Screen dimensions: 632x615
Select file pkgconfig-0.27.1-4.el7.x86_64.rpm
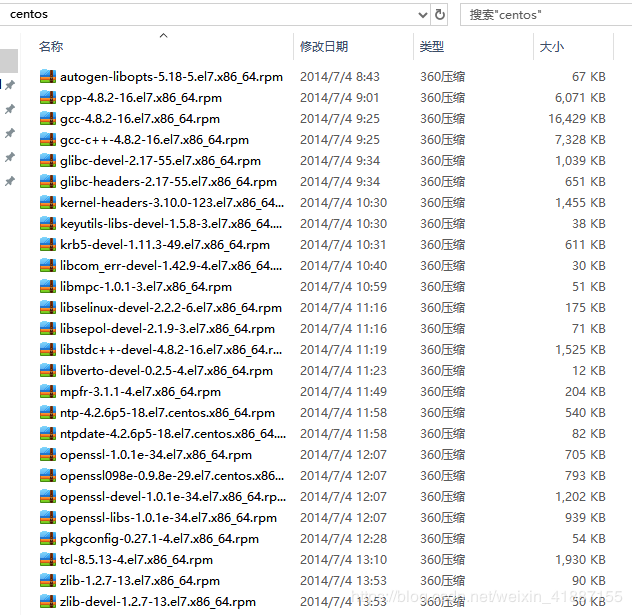tap(159, 538)
